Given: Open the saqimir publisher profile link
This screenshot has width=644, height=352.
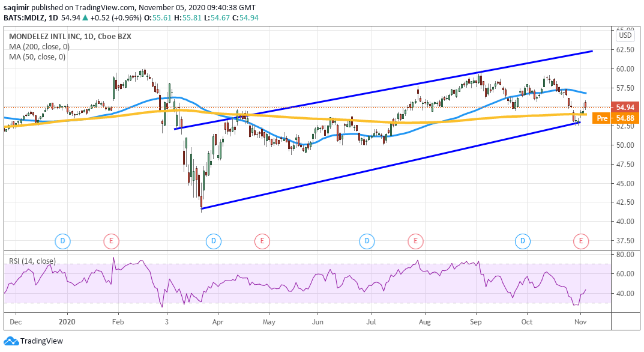Looking at the screenshot, I should tap(17, 8).
